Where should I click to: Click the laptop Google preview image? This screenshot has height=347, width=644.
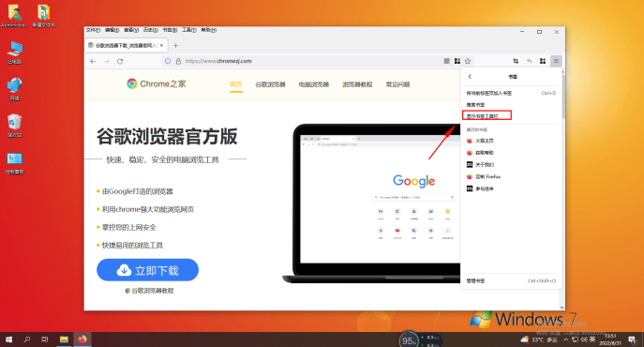372,204
